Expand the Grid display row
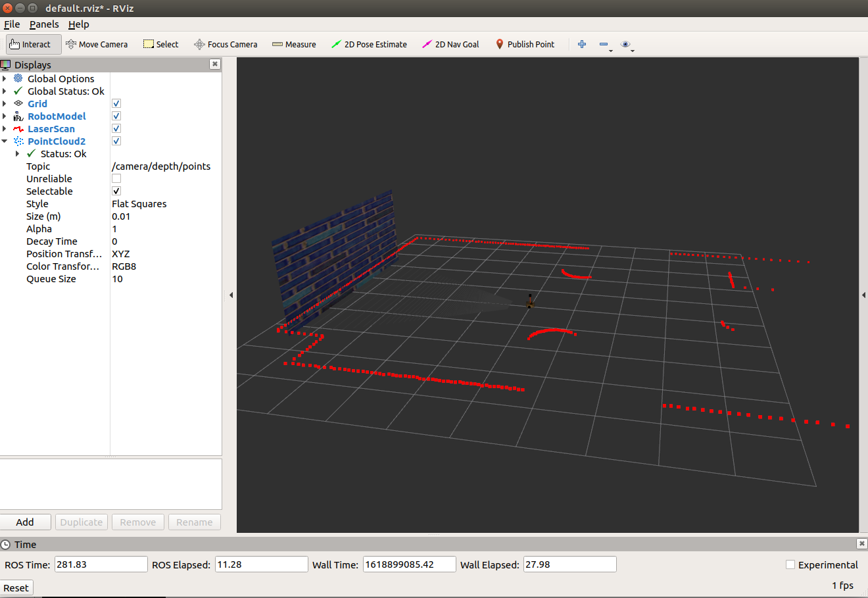The image size is (868, 598). (x=5, y=103)
